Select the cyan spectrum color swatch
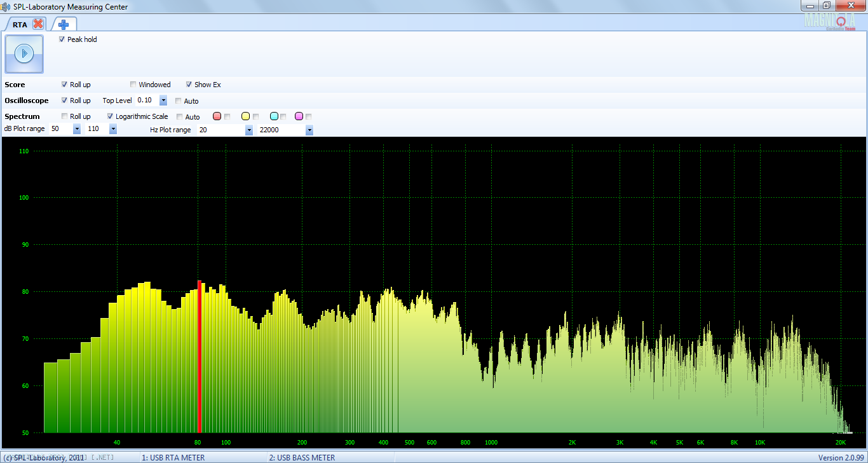868x463 pixels. point(274,116)
